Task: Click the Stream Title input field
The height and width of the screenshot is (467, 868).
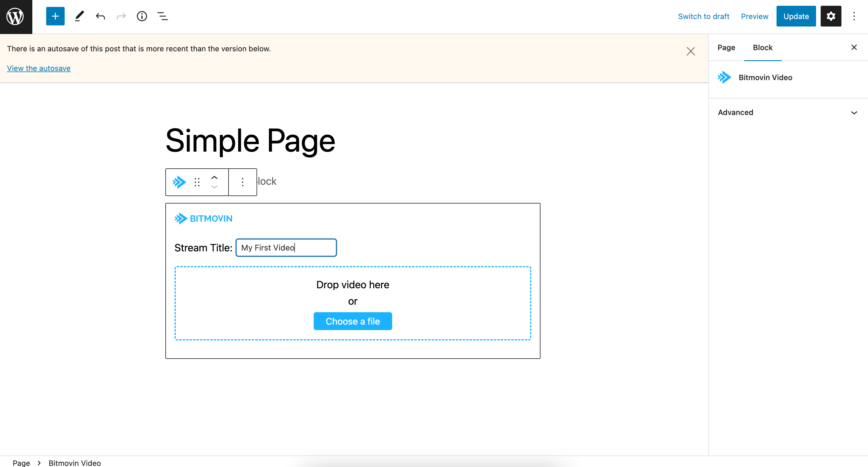Action: click(x=286, y=248)
